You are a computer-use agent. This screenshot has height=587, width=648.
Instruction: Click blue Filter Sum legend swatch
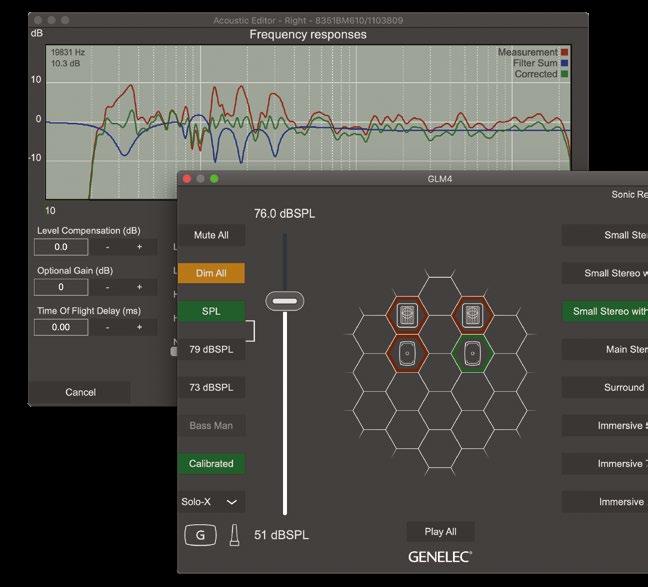[x=565, y=63]
